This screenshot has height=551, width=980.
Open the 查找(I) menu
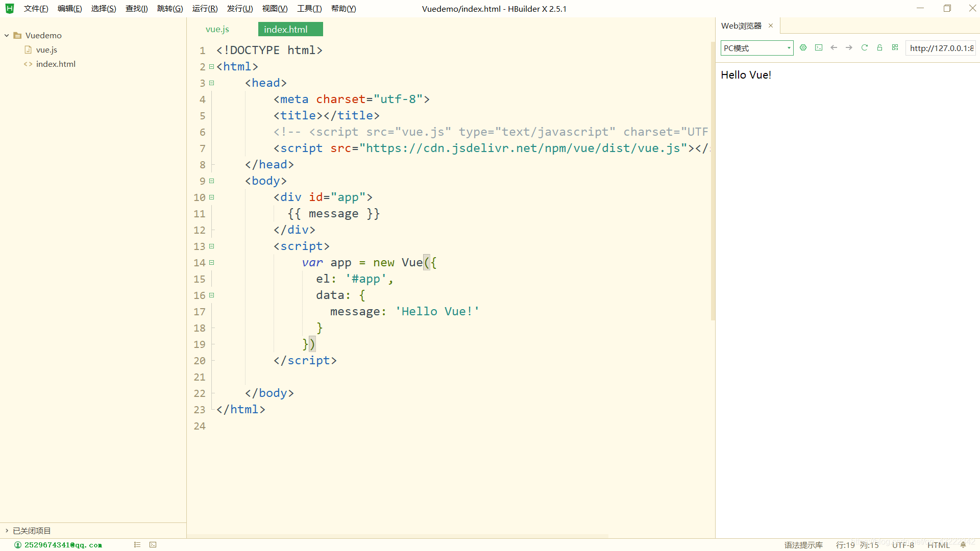[x=136, y=9]
